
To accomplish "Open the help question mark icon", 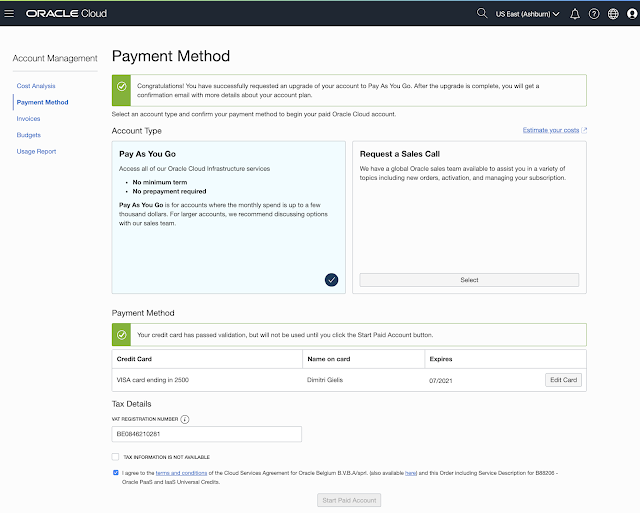I will click(x=594, y=14).
